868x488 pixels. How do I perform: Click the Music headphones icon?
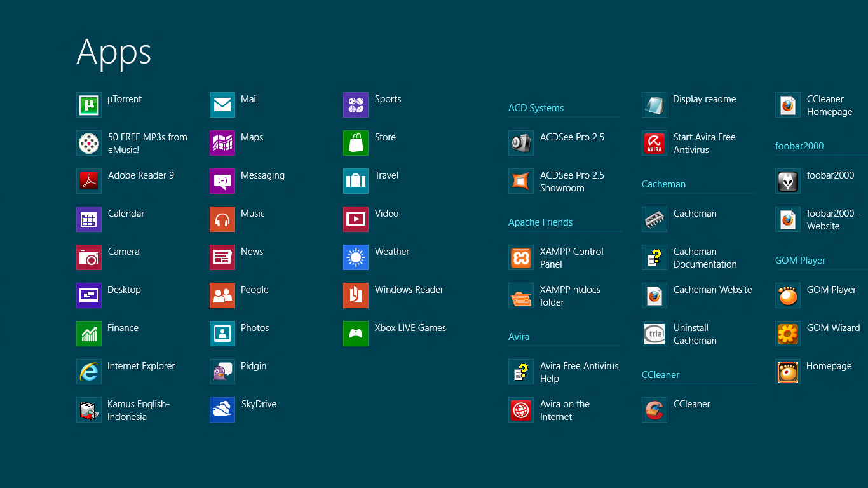point(222,219)
